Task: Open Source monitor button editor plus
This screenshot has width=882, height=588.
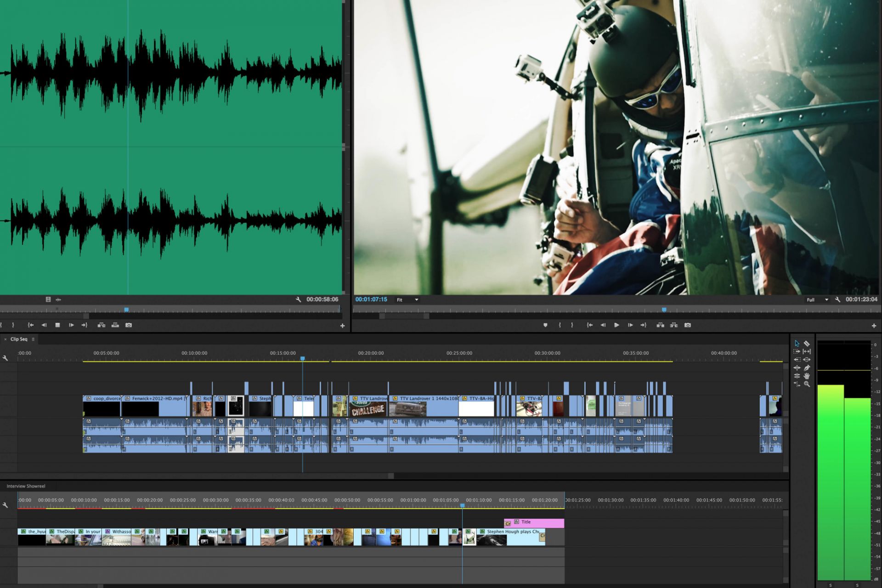Action: pyautogui.click(x=342, y=326)
